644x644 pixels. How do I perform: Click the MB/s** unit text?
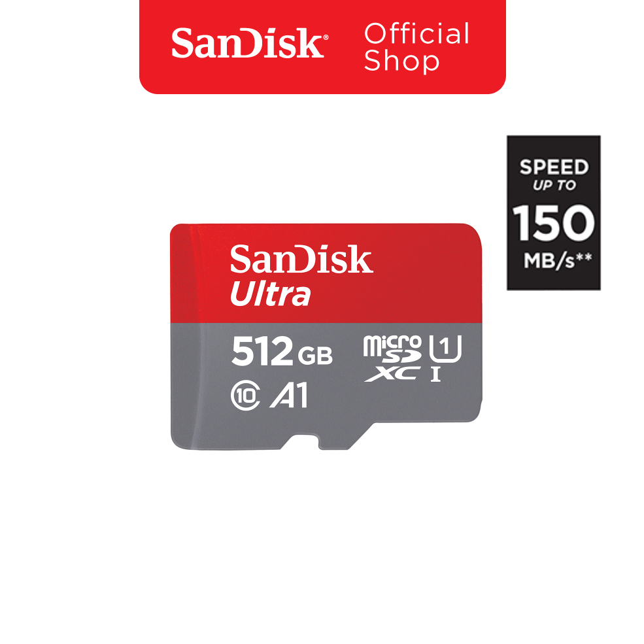point(558,261)
